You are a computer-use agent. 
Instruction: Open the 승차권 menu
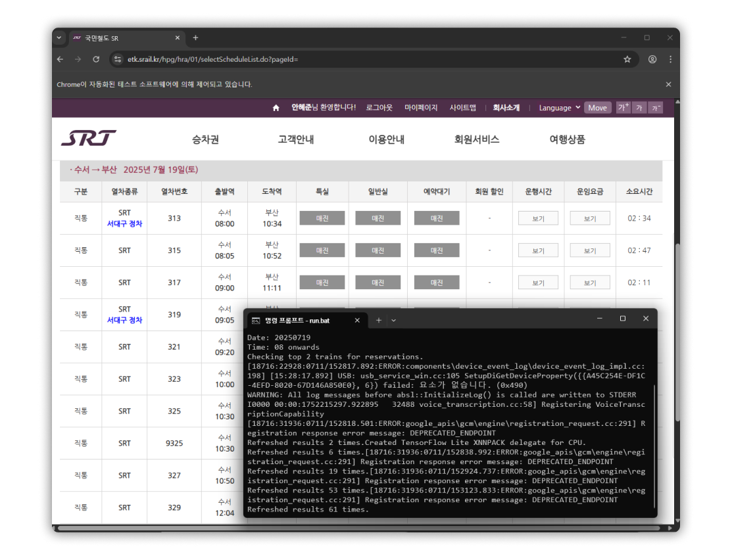point(205,139)
